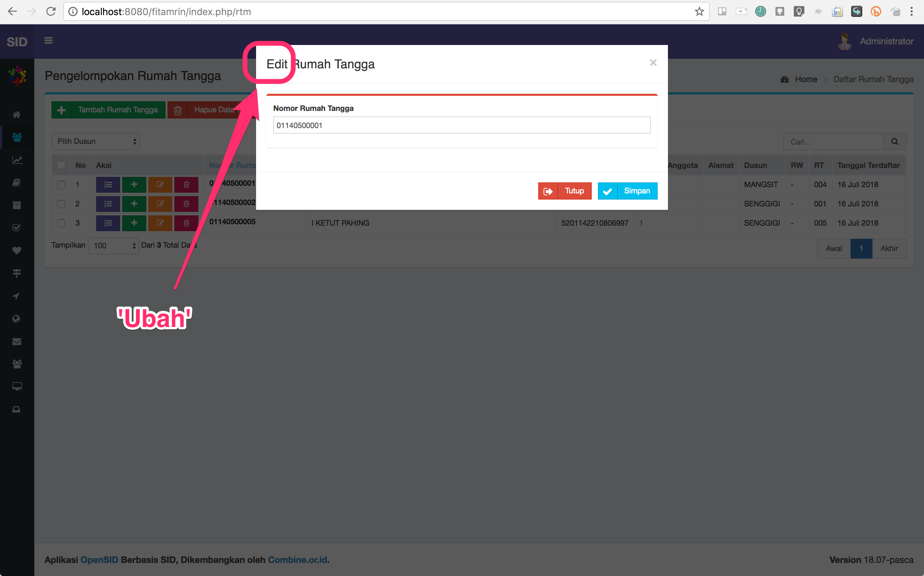Image resolution: width=924 pixels, height=576 pixels.
Task: Open the Tampilkan 100 page size dropdown
Action: 113,246
